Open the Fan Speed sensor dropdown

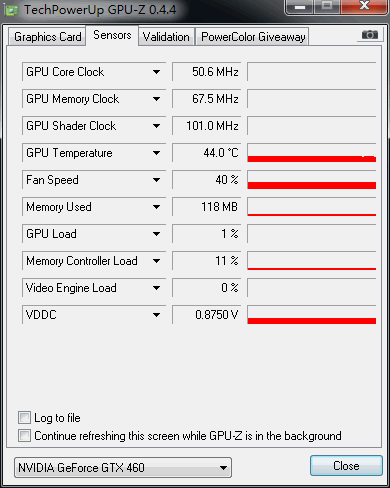click(x=156, y=180)
